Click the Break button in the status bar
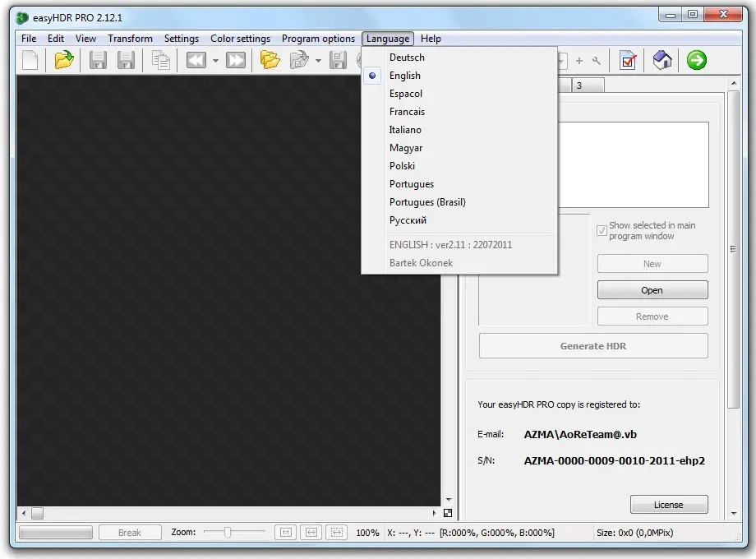 click(x=130, y=533)
